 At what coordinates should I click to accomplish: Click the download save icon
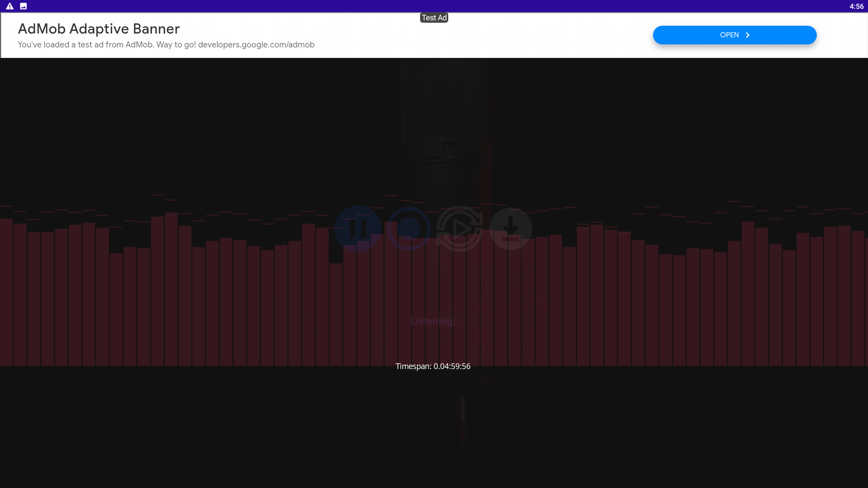(x=510, y=229)
